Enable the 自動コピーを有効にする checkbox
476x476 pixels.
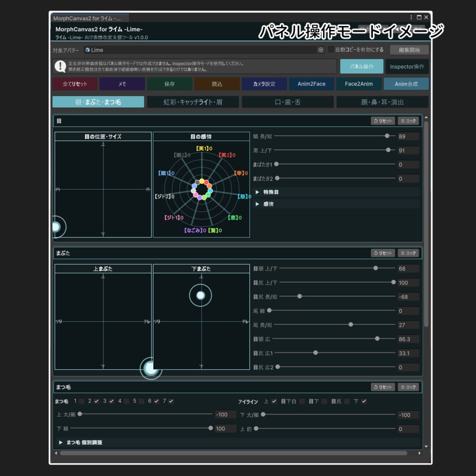[331, 49]
